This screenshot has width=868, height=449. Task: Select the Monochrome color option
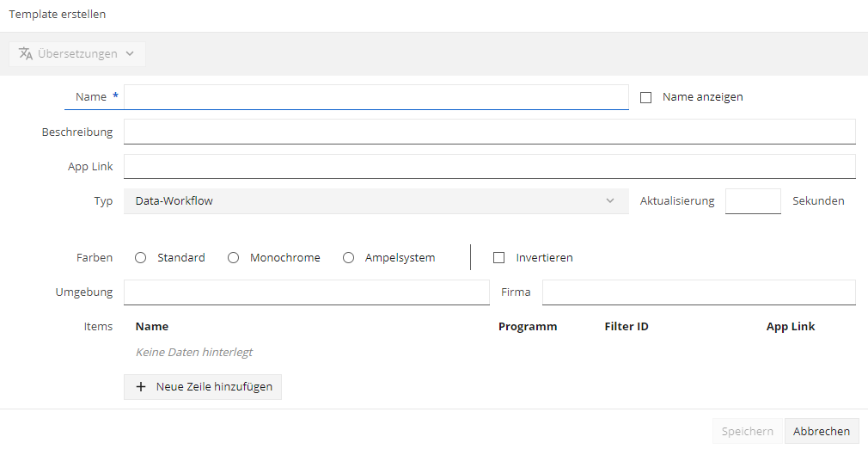coord(234,258)
